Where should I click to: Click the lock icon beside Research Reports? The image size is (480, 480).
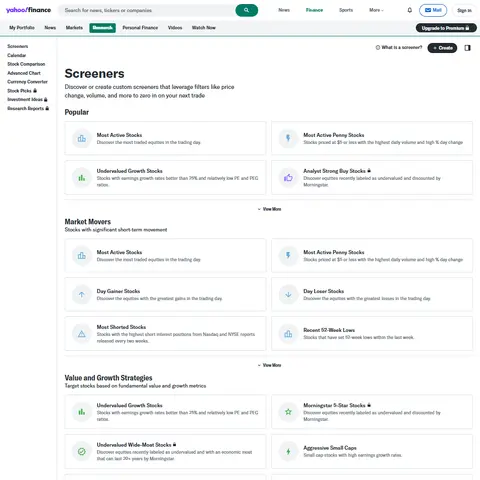coord(47,108)
